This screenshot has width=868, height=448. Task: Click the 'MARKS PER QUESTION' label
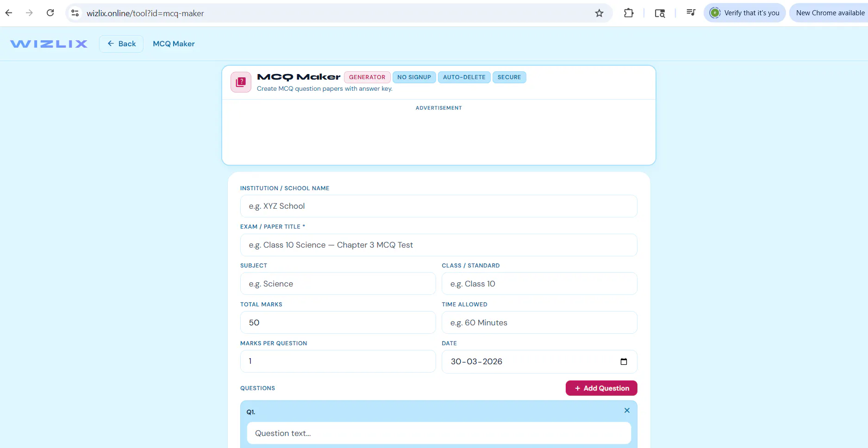[274, 343]
